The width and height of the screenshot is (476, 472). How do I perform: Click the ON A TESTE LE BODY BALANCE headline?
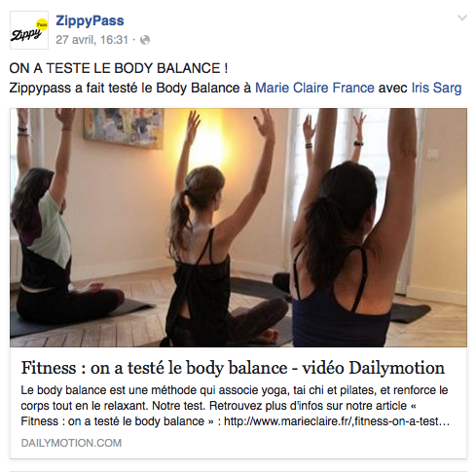pyautogui.click(x=119, y=68)
